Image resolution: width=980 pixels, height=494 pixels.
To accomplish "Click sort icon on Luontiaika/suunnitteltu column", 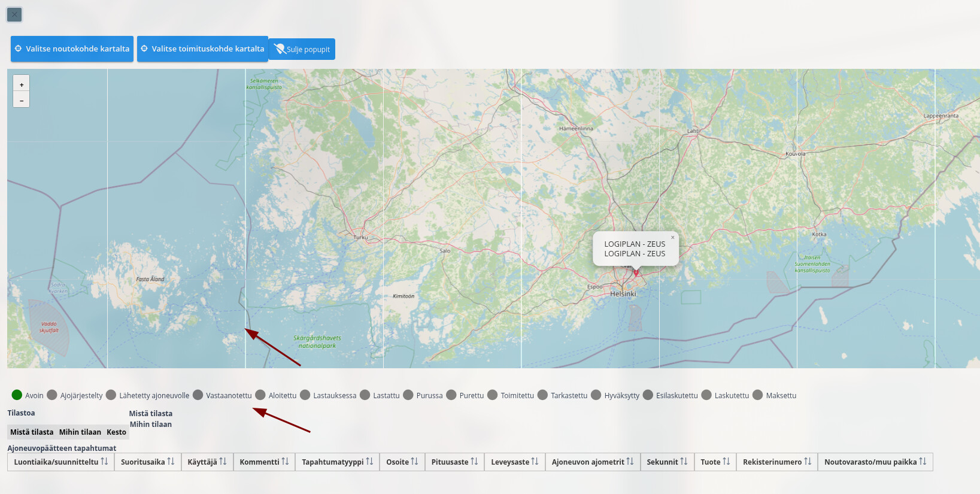I will [x=104, y=462].
